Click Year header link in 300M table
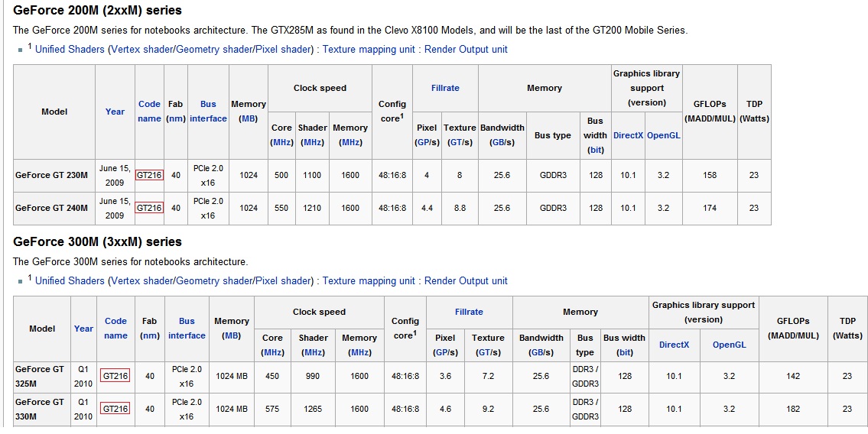The width and height of the screenshot is (868, 434). pos(83,329)
